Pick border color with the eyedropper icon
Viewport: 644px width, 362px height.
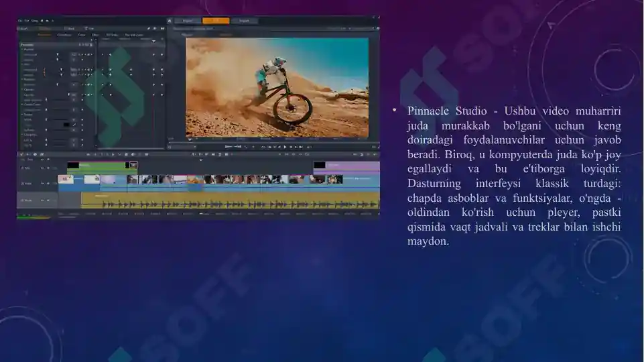coord(74,125)
